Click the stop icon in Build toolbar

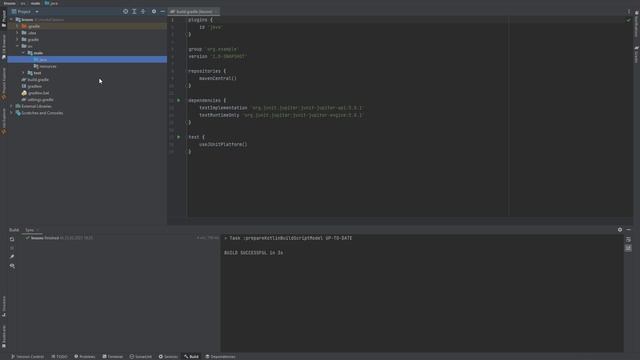[x=12, y=248]
